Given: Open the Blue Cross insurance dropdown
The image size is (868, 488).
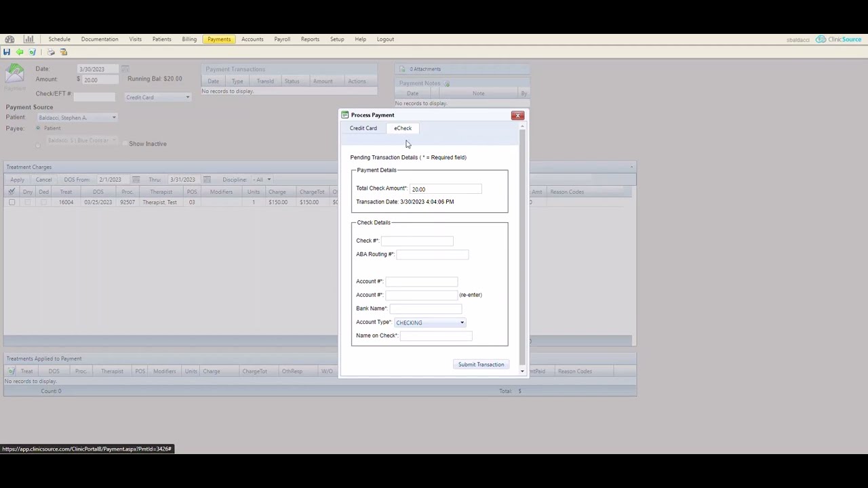Looking at the screenshot, I should click(x=81, y=140).
